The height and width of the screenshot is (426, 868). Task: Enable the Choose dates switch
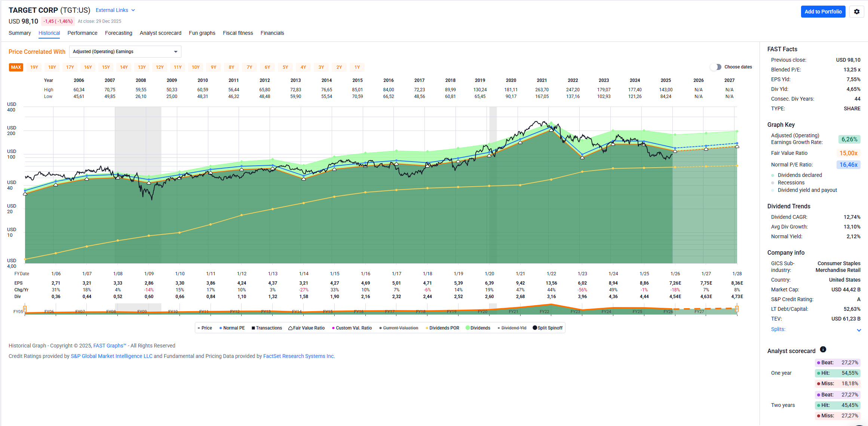pyautogui.click(x=715, y=67)
